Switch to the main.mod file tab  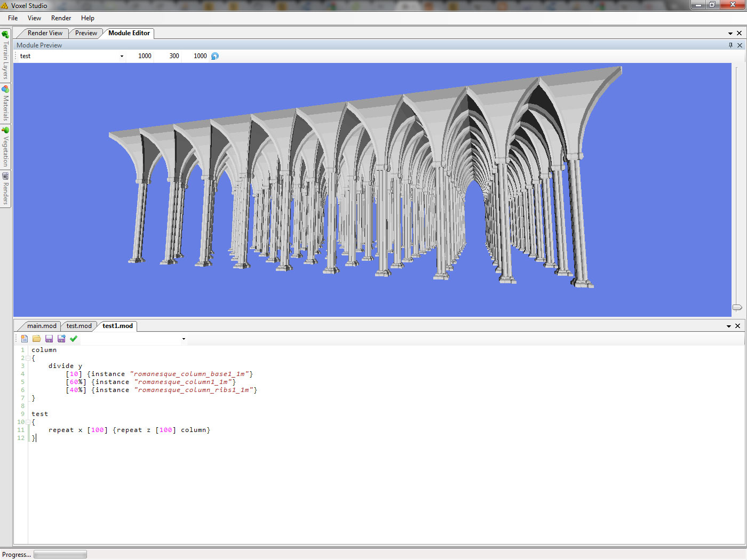[42, 326]
